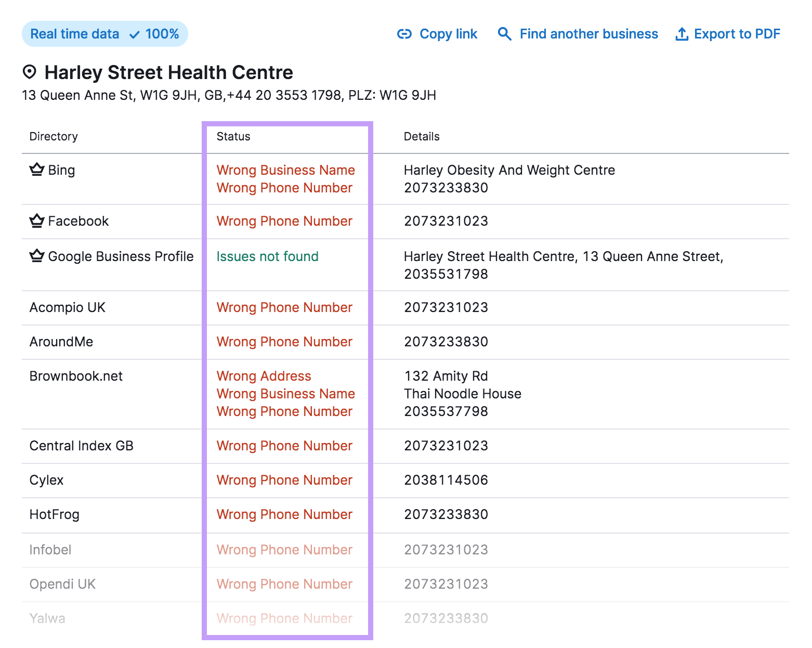Image resolution: width=812 pixels, height=648 pixels.
Task: Click AroundMe's Wrong Phone Number status
Action: [284, 342]
